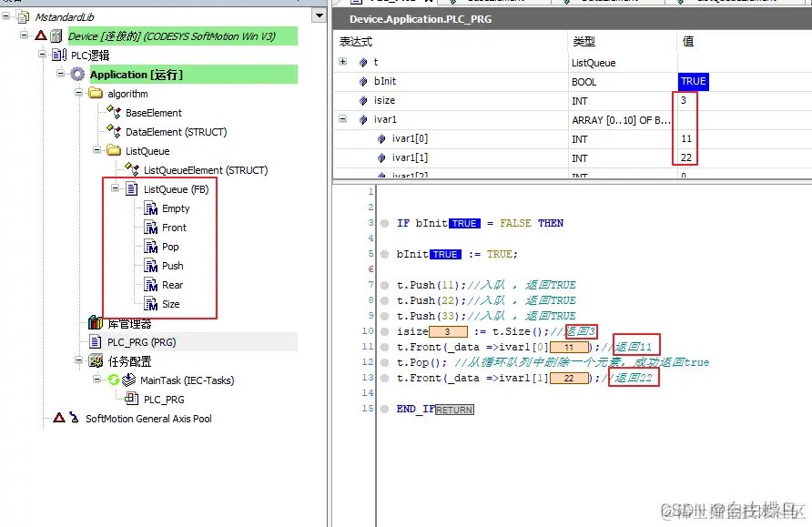Click the 库管理器 library manager icon
The image size is (812, 527).
(96, 323)
